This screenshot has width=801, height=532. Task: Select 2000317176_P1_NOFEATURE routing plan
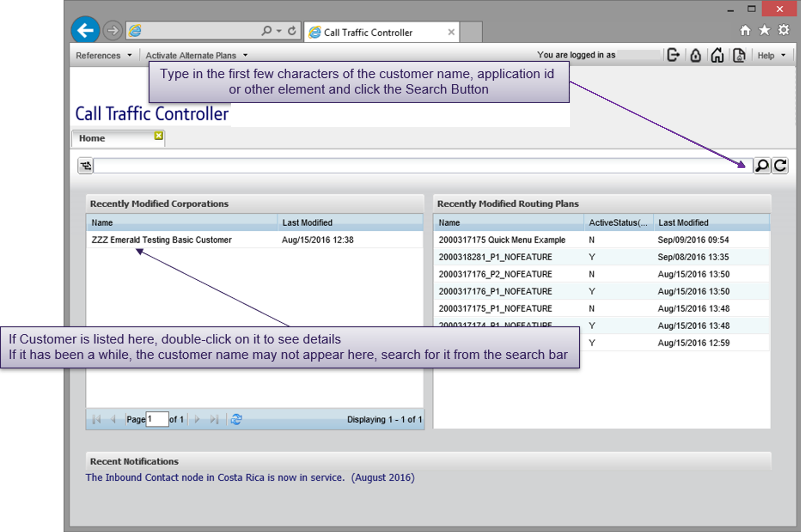[602, 291]
